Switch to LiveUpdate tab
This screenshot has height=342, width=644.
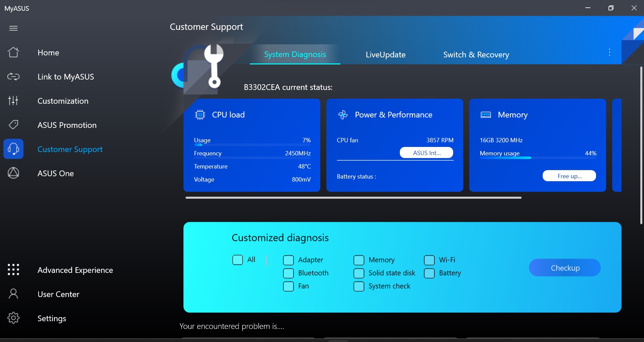pos(385,55)
